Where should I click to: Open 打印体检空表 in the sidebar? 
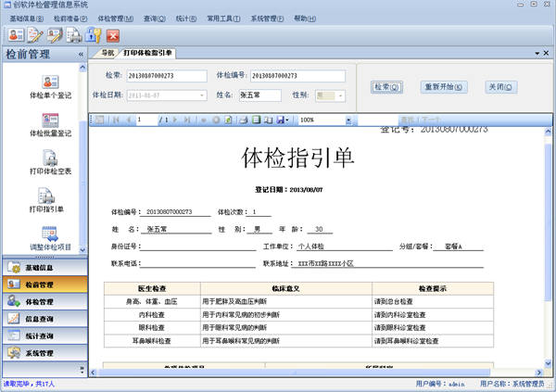click(x=50, y=163)
